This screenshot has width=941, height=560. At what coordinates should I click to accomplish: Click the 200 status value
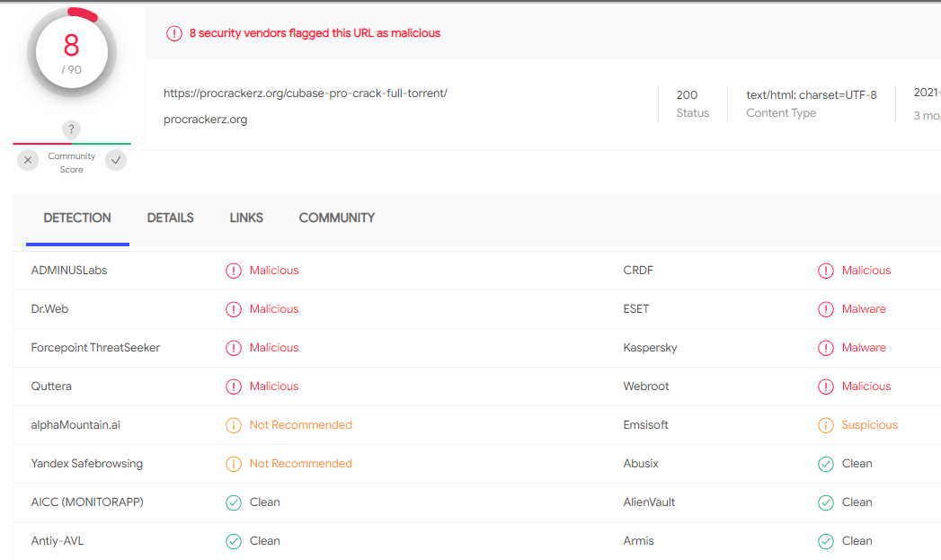pyautogui.click(x=687, y=95)
